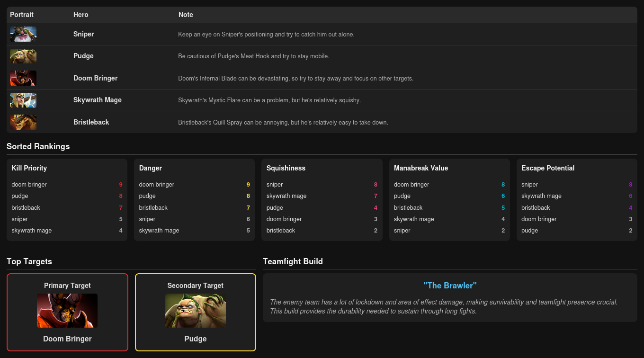Click bristleback in Escape Potential list
Screen dimensions: 644x358
click(536, 208)
